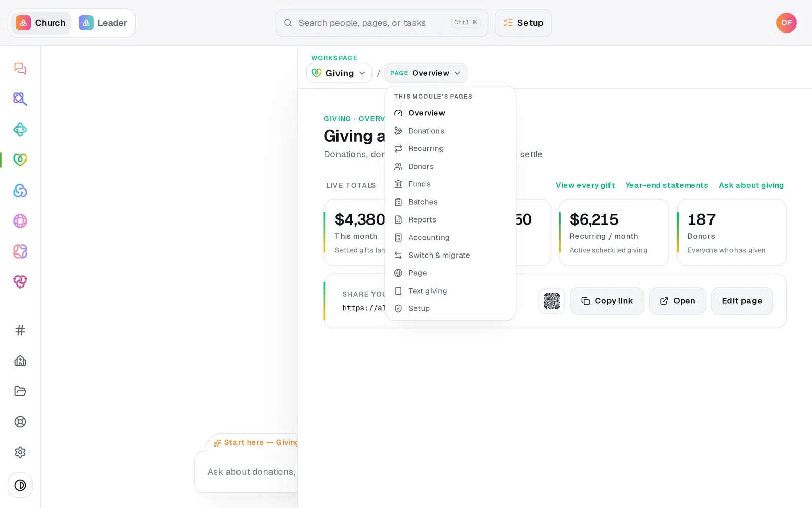The image size is (812, 508).
Task: Open the church building sidebar icon
Action: click(20, 361)
